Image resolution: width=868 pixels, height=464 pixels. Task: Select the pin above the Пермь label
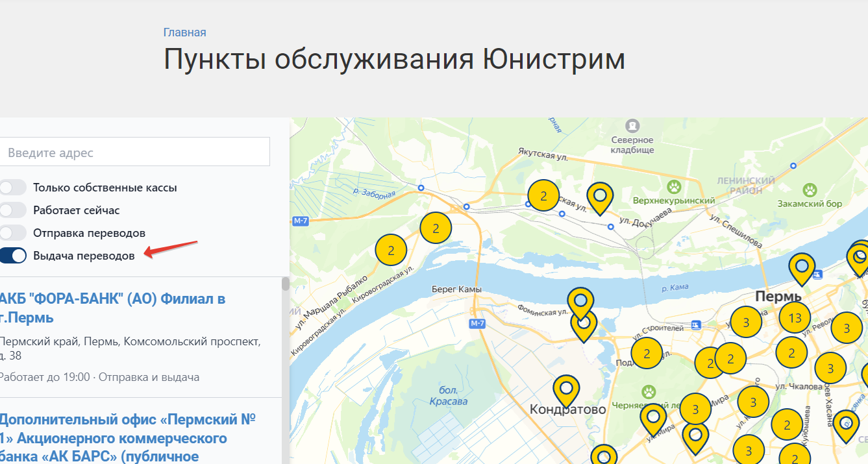(802, 269)
